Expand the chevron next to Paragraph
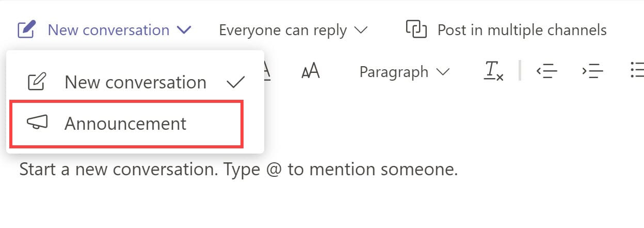Screen dimensions: 644x228 click(x=443, y=72)
